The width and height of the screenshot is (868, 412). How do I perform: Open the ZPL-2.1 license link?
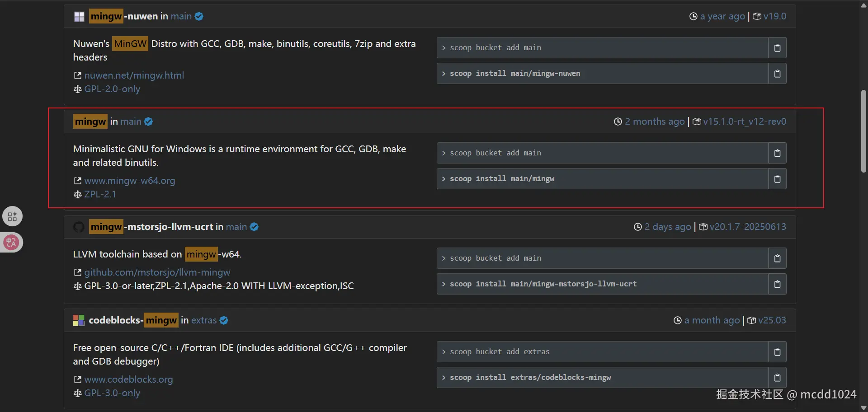tap(100, 194)
